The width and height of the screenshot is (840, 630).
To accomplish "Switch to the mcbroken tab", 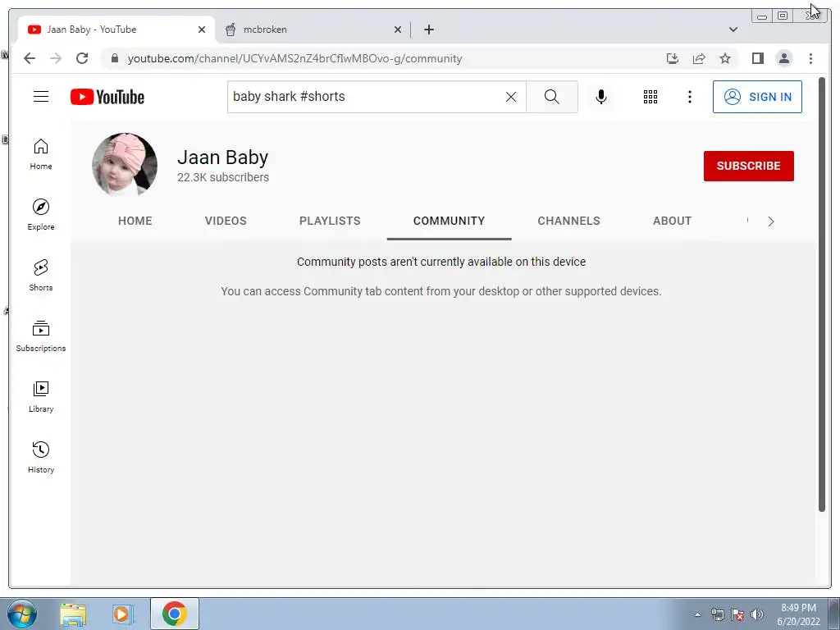I will 313,30.
